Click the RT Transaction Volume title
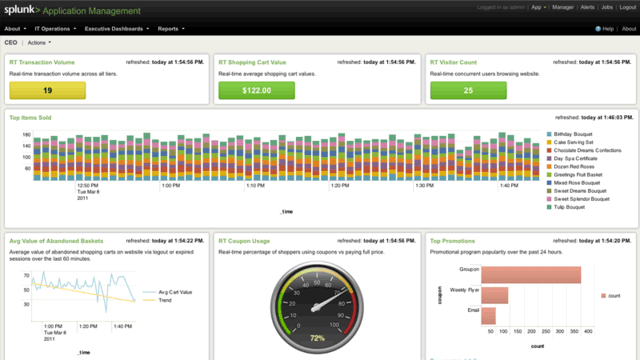The width and height of the screenshot is (640, 360). coord(42,62)
